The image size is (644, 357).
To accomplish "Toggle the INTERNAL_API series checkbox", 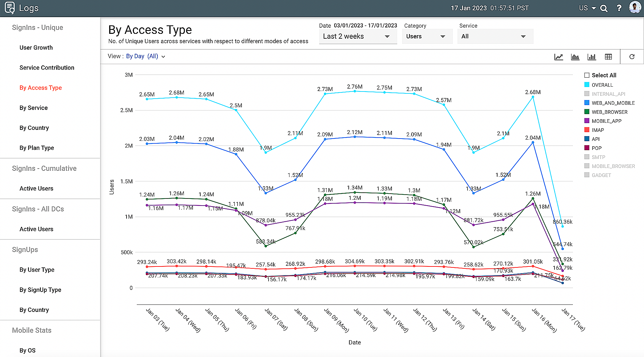I will (587, 94).
